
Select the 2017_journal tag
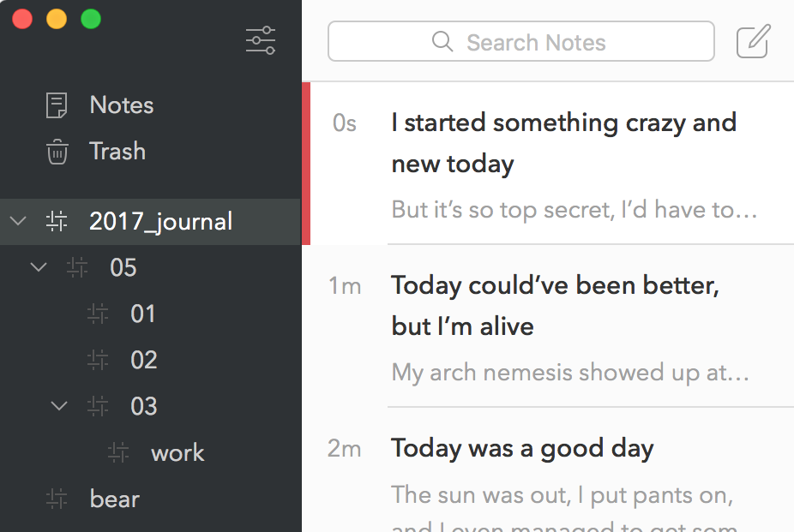click(x=150, y=222)
